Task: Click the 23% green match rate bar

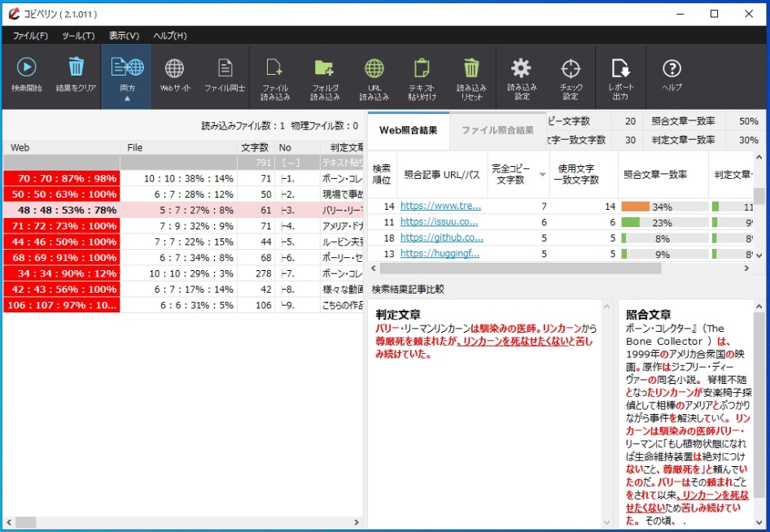Action: point(631,222)
